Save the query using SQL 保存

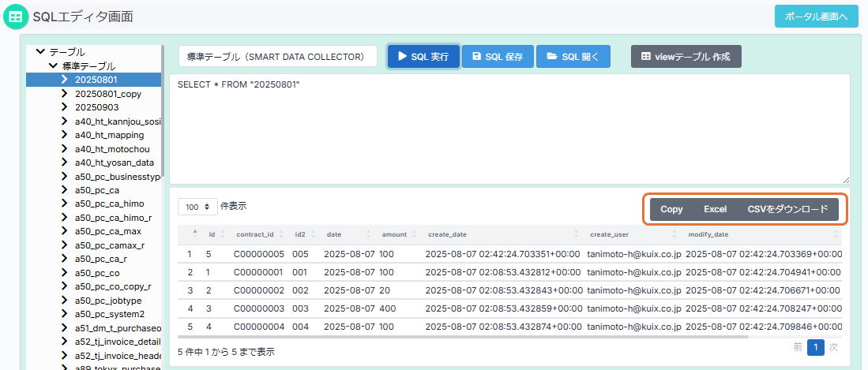pyautogui.click(x=497, y=57)
